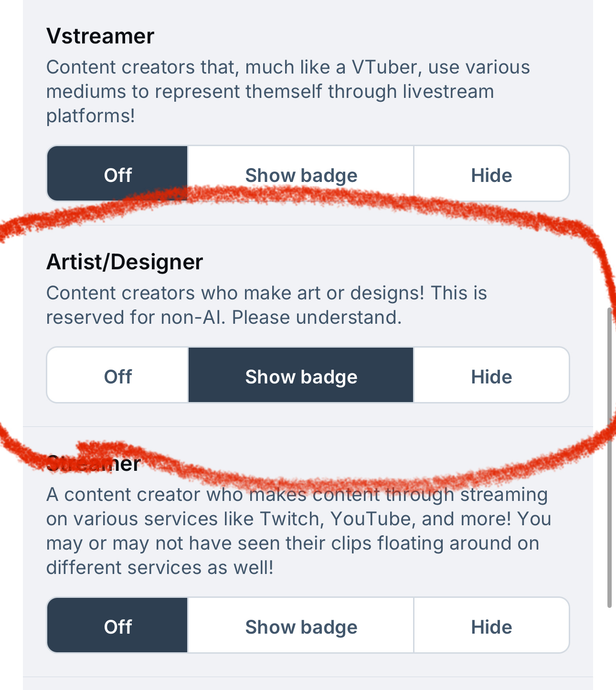The image size is (616, 690).
Task: Click the Artist/Designer description text
Action: (266, 305)
